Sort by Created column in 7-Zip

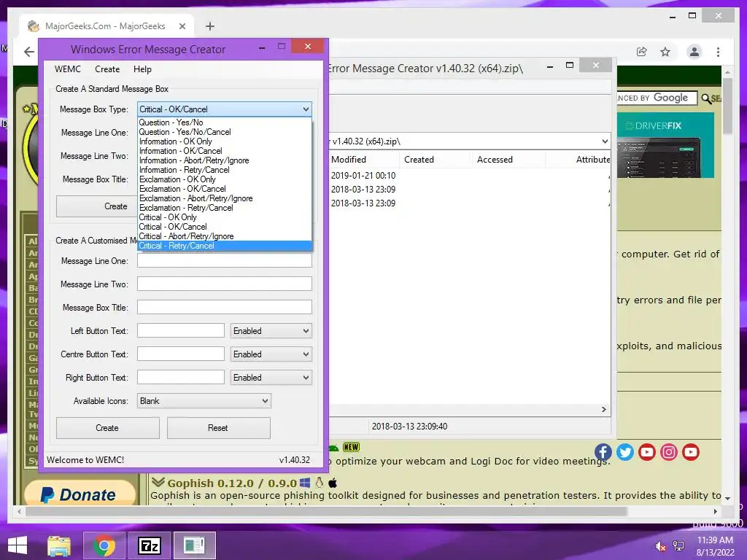(435, 160)
